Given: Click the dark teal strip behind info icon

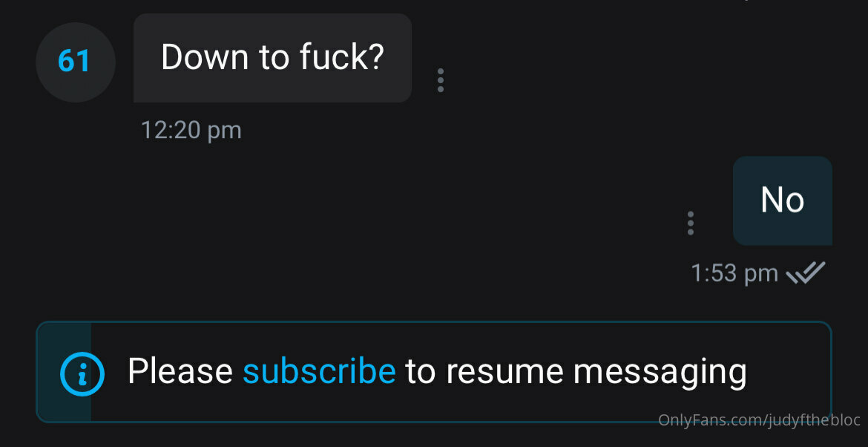Looking at the screenshot, I should (x=64, y=372).
